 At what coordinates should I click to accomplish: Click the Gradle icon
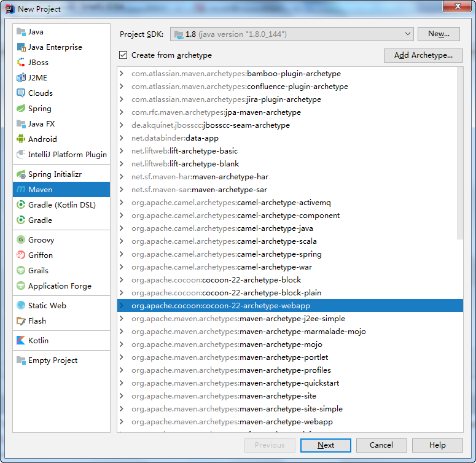(x=21, y=220)
